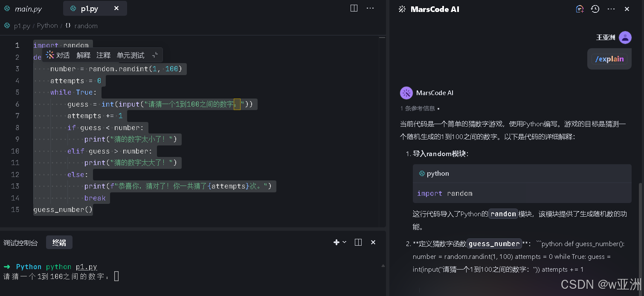This screenshot has width=644, height=296.
Task: Click the MarsCode AI panel title
Action: tap(435, 9)
